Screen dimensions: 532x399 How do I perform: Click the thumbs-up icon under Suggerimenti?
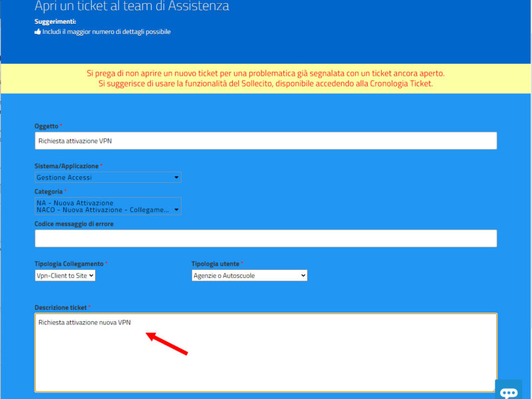[x=37, y=31]
